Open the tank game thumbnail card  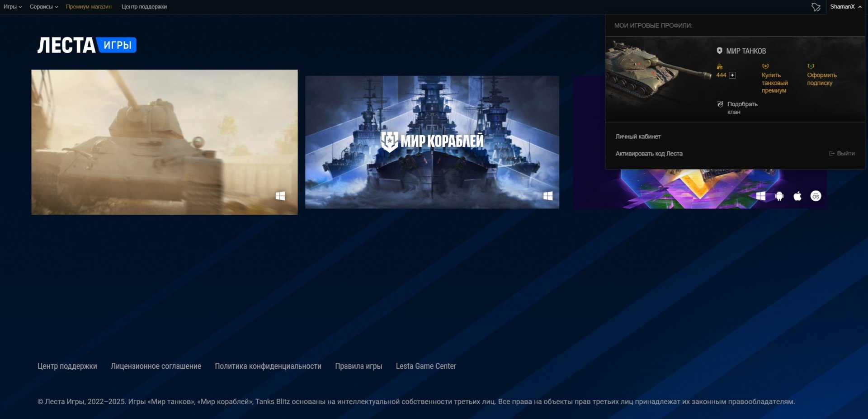pyautogui.click(x=165, y=142)
